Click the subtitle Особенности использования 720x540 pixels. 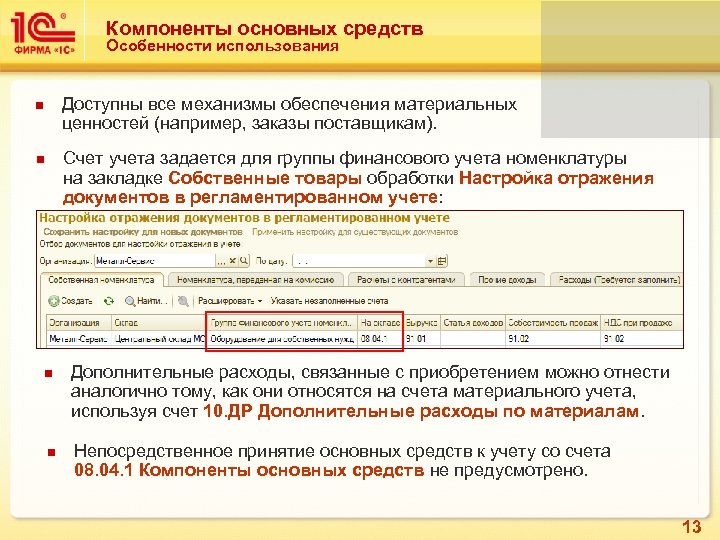pos(223,46)
